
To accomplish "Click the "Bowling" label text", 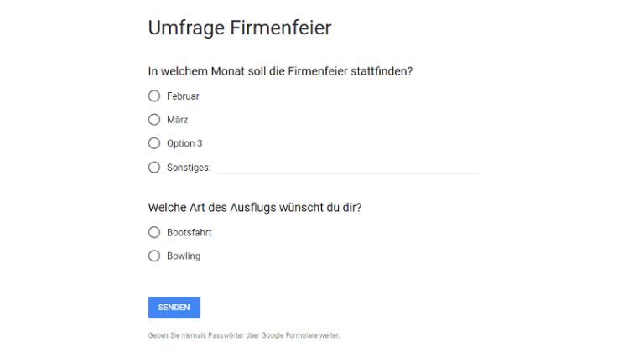I will (184, 256).
